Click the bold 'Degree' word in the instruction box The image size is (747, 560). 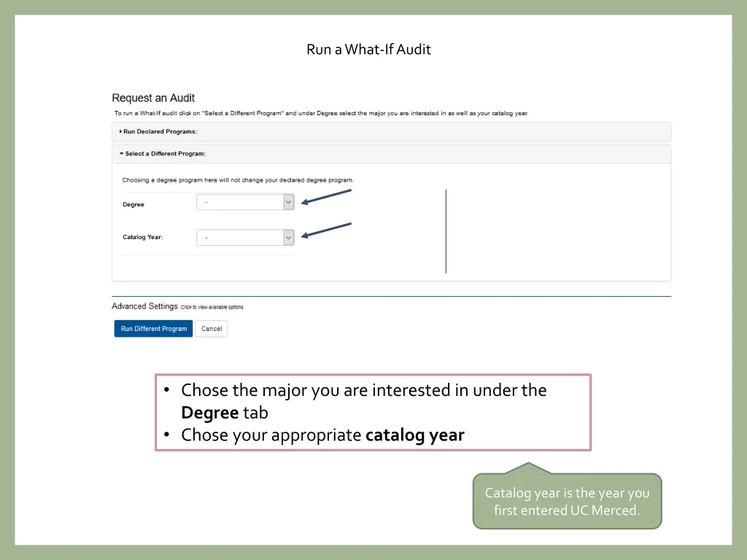click(x=209, y=413)
